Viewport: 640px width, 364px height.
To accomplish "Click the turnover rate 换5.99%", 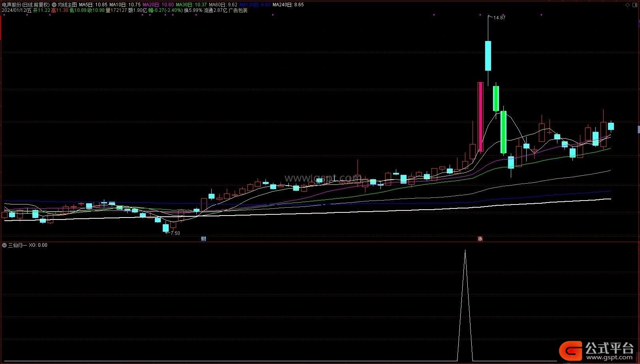I will 193,11.
